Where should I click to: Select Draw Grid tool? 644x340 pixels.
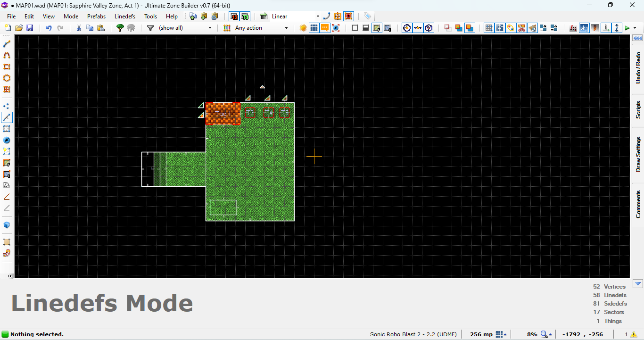pyautogui.click(x=7, y=90)
